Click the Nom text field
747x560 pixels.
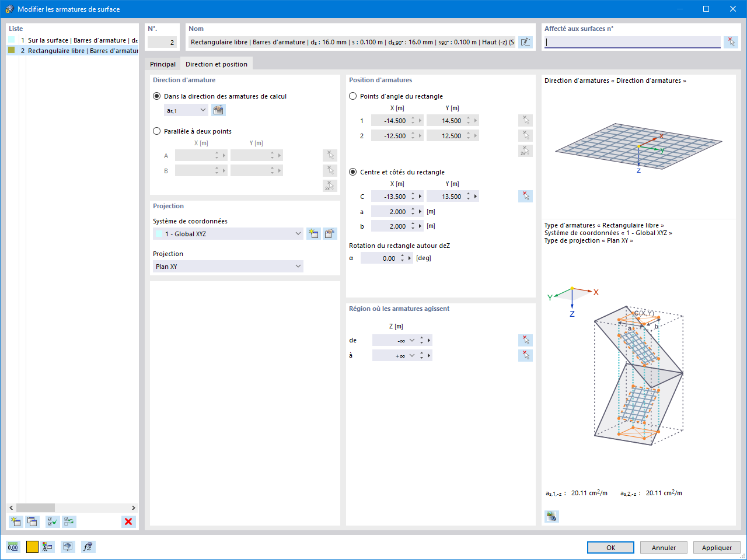tap(352, 42)
